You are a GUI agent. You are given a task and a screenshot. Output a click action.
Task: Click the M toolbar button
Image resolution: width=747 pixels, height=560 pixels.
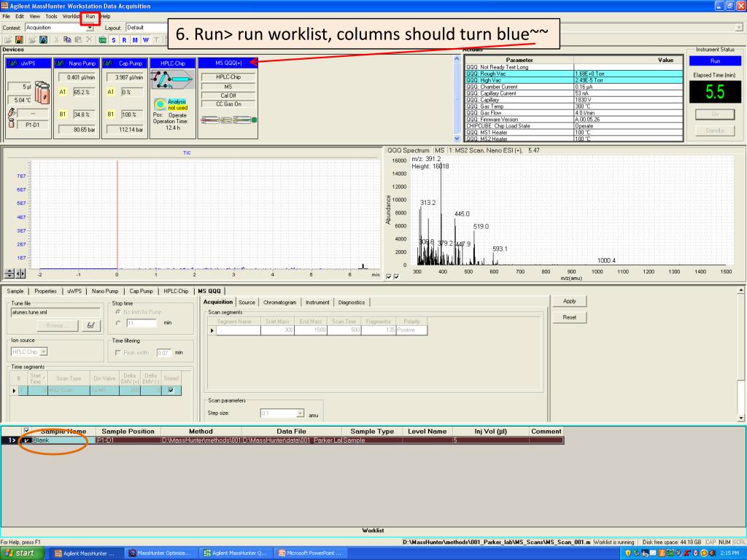pyautogui.click(x=135, y=40)
